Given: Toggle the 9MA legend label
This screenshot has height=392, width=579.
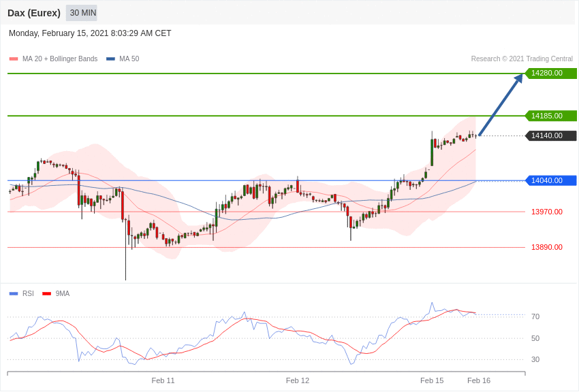Looking at the screenshot, I should tap(63, 294).
